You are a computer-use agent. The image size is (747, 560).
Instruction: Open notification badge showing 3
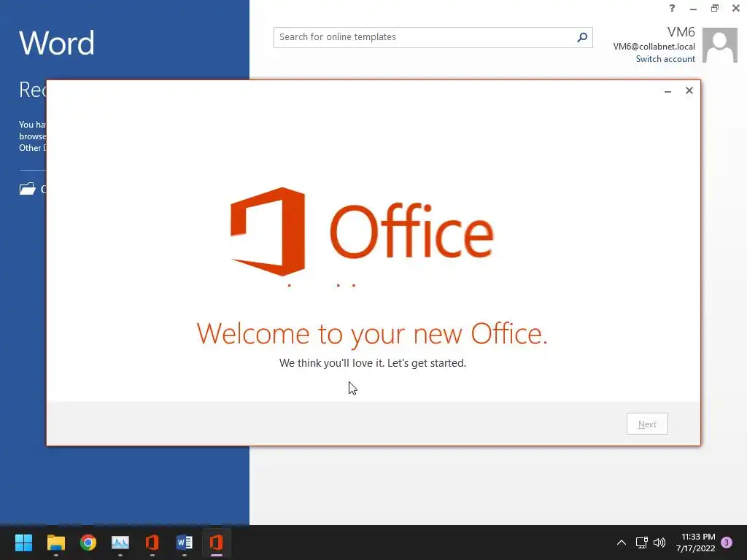tap(727, 542)
